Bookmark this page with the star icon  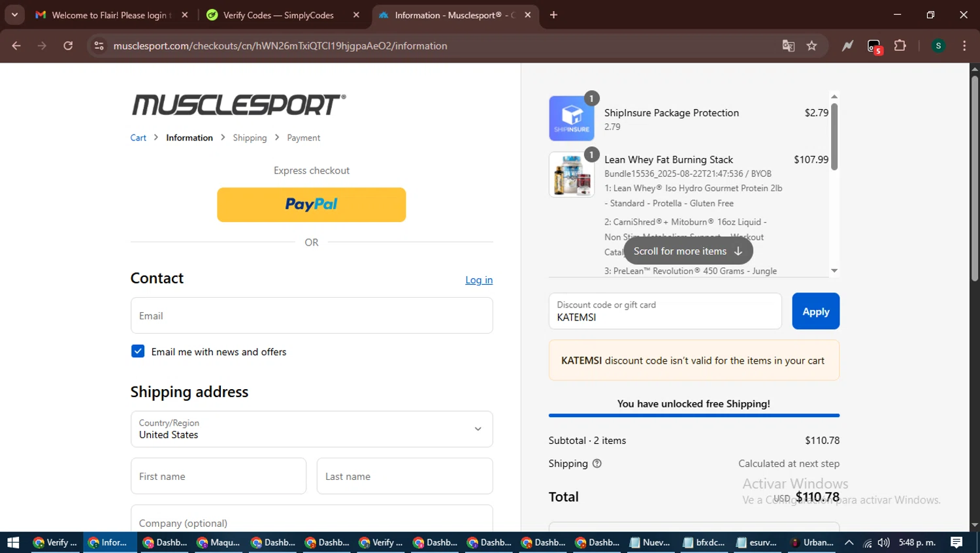click(x=811, y=46)
